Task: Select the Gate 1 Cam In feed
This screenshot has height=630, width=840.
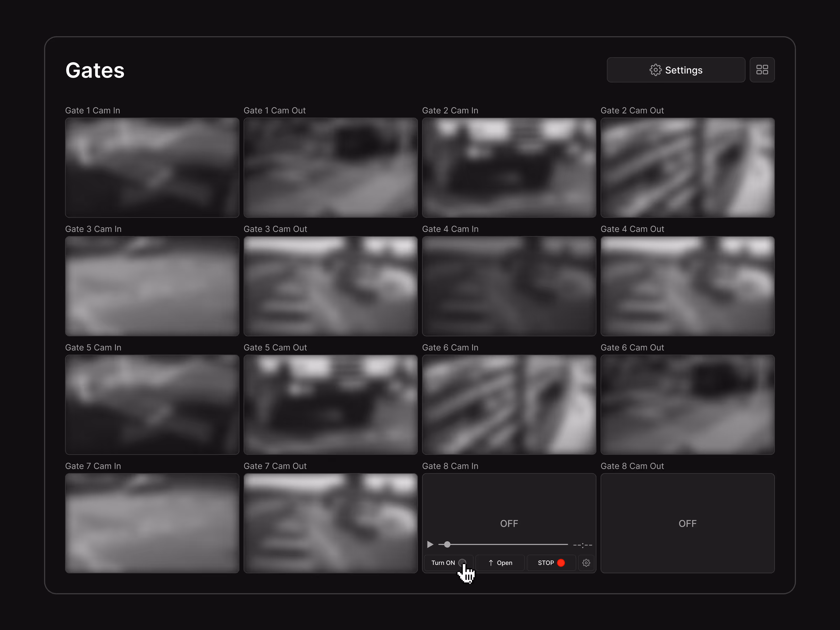Action: [152, 167]
